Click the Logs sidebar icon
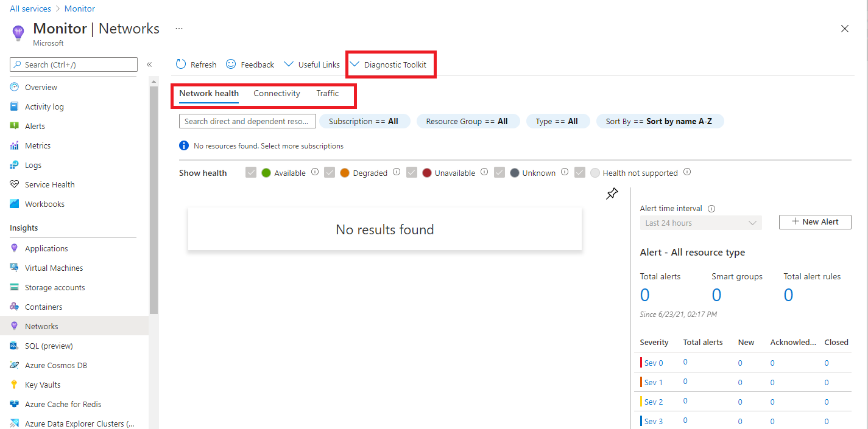 (15, 165)
